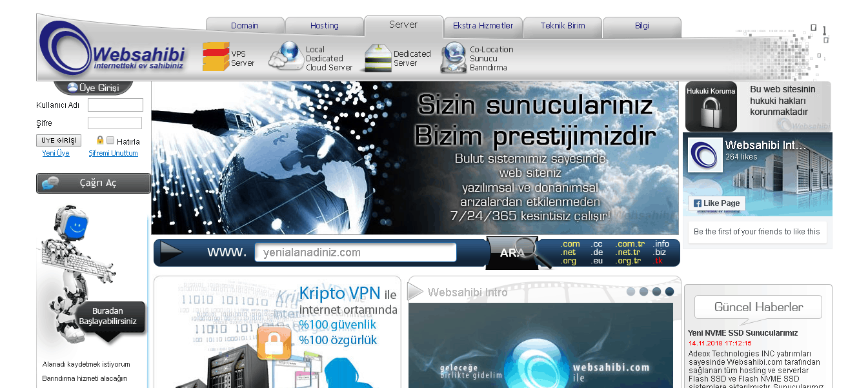Viewport: 868px width, 388px height.
Task: Open the Co-Location globe icon
Action: 453,57
